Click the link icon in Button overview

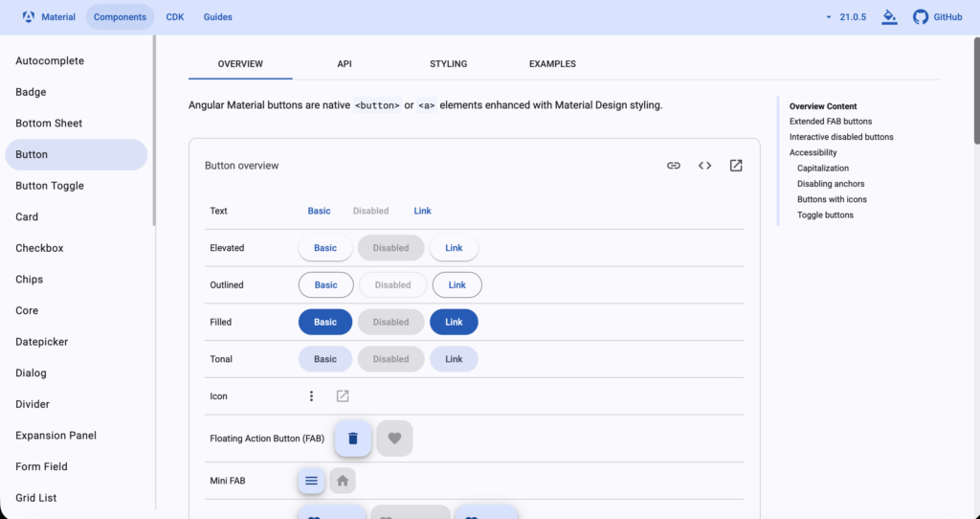674,166
